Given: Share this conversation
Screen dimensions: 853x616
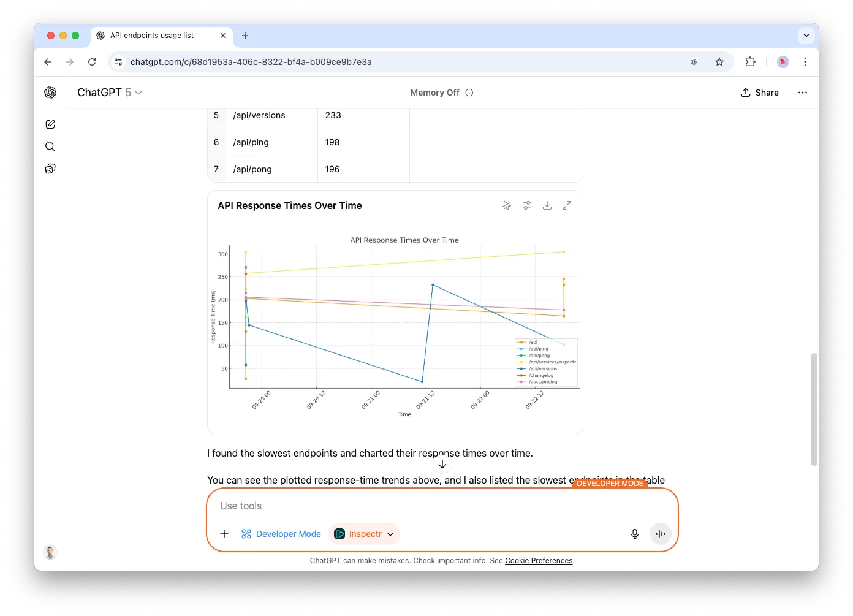Looking at the screenshot, I should click(x=760, y=93).
